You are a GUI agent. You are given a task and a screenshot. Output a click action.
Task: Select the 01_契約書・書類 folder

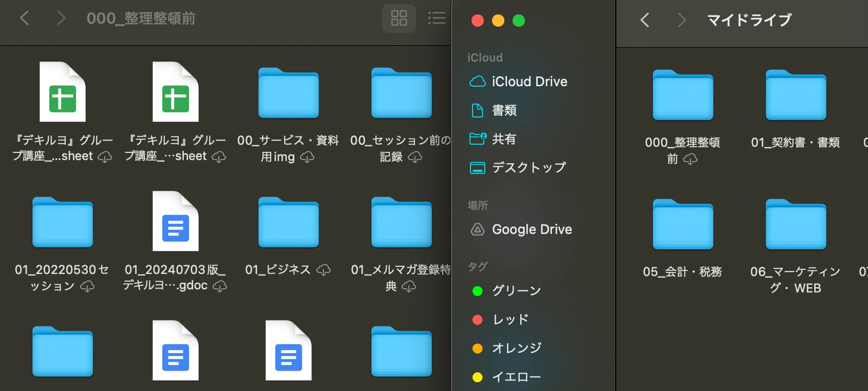796,95
